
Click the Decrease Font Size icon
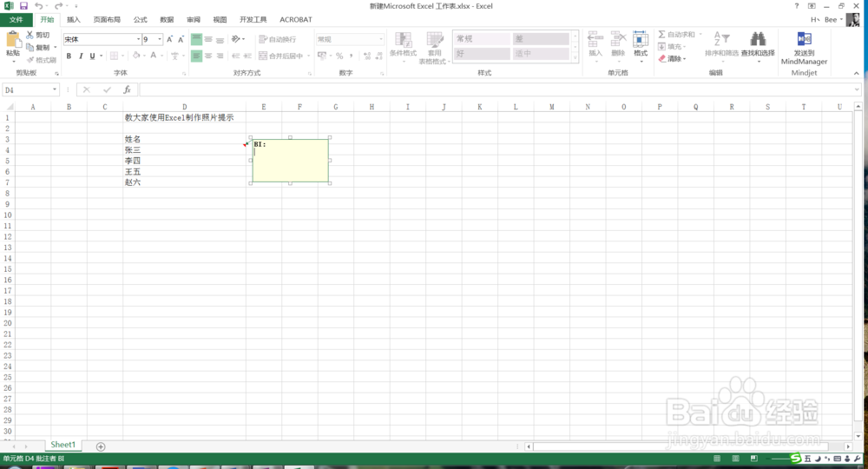[181, 39]
